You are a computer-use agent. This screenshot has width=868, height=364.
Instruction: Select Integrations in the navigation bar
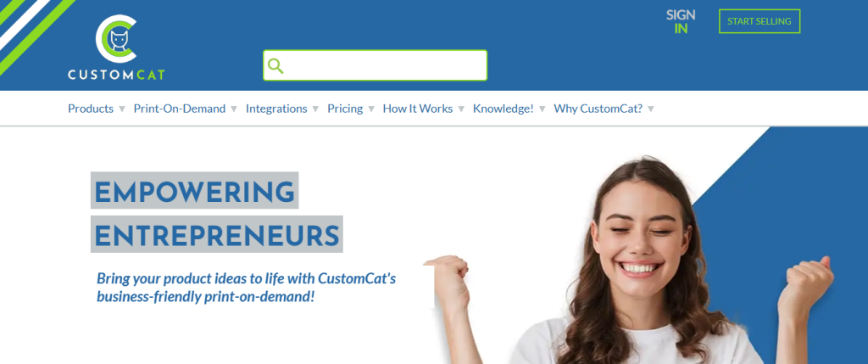276,109
